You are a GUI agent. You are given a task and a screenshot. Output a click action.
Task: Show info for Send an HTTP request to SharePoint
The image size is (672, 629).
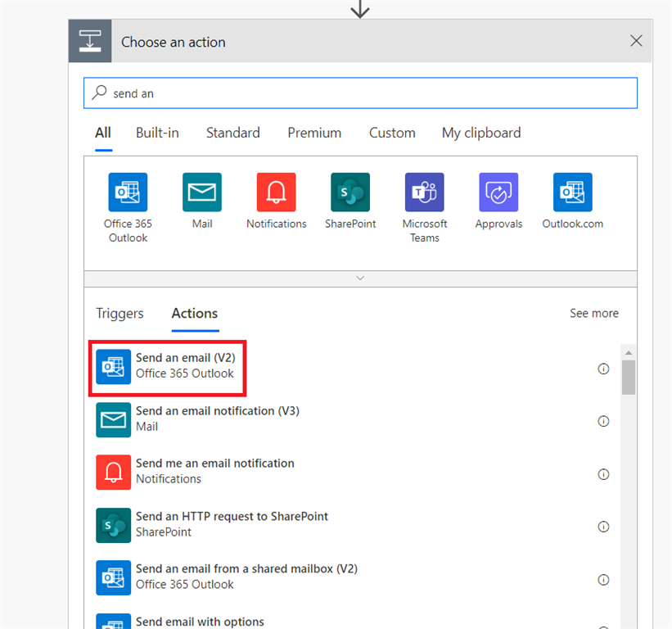(x=603, y=526)
